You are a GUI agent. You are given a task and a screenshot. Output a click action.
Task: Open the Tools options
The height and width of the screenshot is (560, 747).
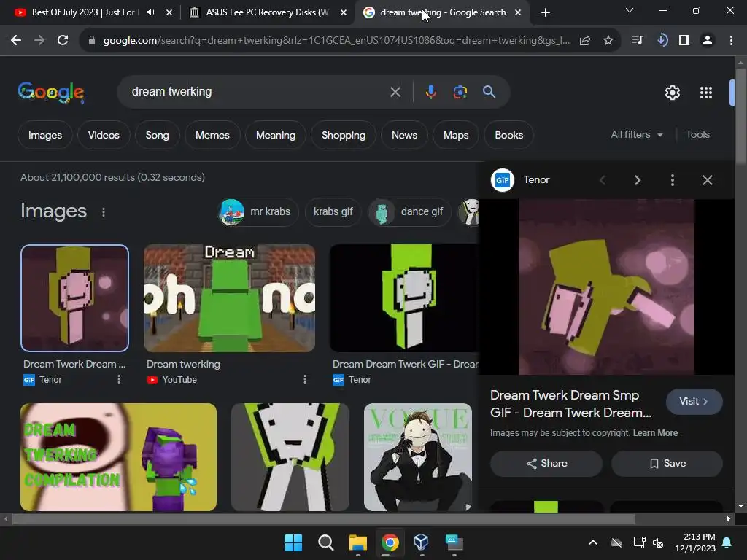coord(697,135)
